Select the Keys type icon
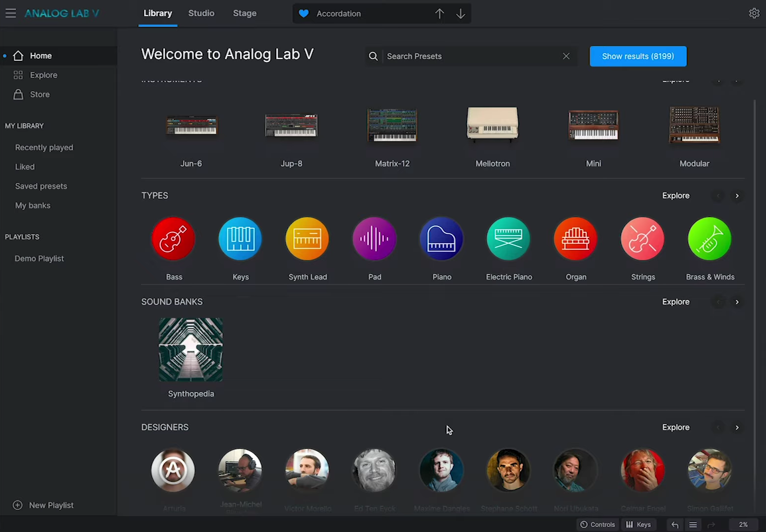This screenshot has height=532, width=766. click(240, 239)
